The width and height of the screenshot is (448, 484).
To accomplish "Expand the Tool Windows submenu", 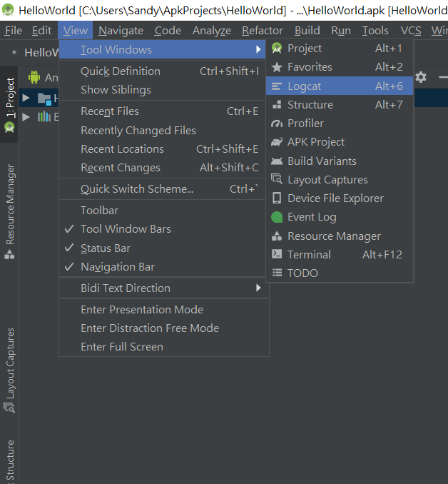I will 162,49.
